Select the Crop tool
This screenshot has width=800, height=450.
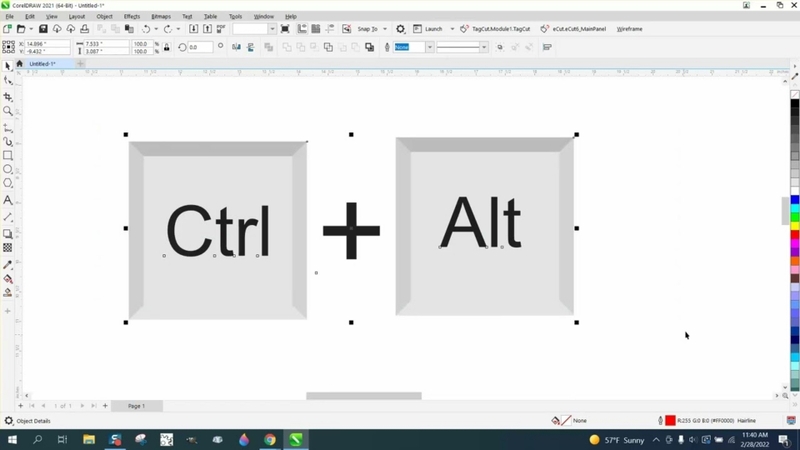click(x=8, y=97)
